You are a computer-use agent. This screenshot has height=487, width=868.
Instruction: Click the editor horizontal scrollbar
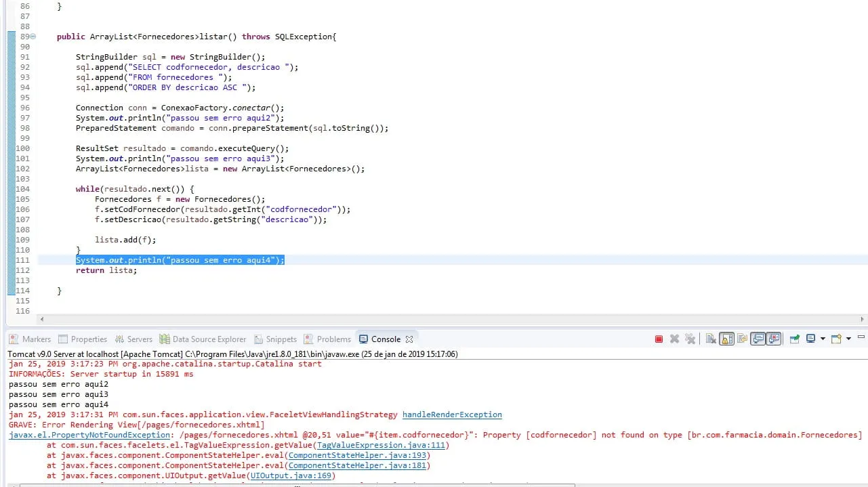pos(453,318)
